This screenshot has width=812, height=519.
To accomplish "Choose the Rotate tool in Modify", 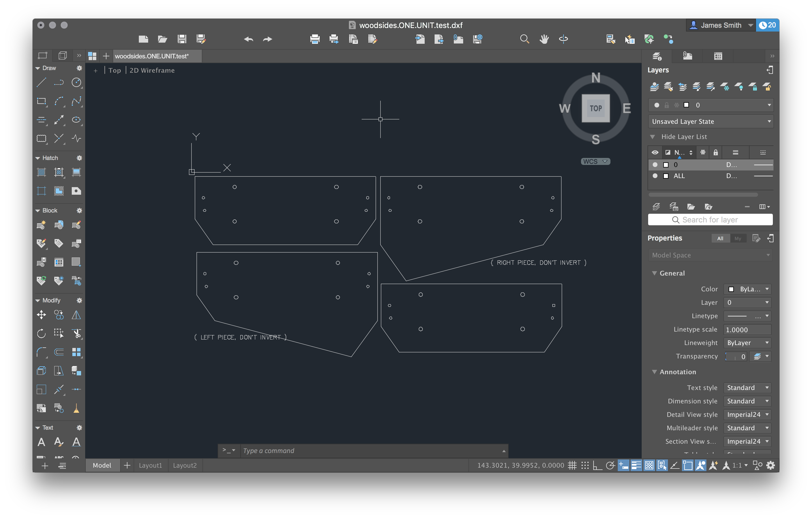I will (41, 333).
